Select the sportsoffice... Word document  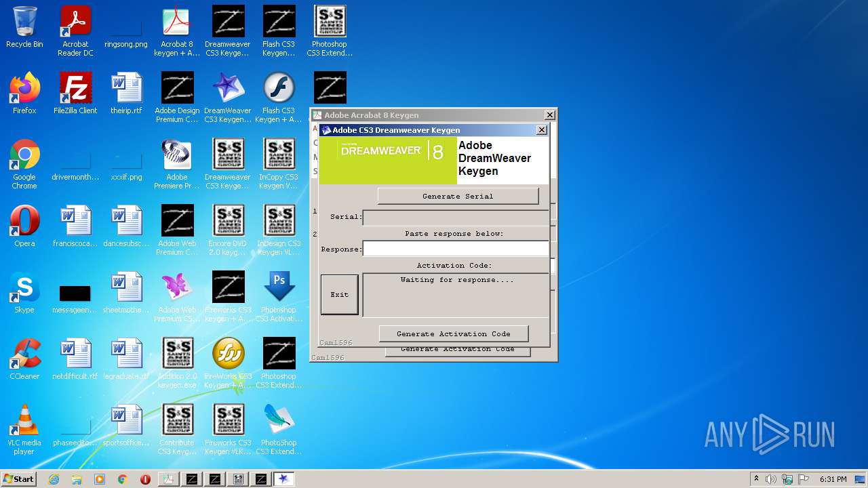pyautogui.click(x=126, y=426)
